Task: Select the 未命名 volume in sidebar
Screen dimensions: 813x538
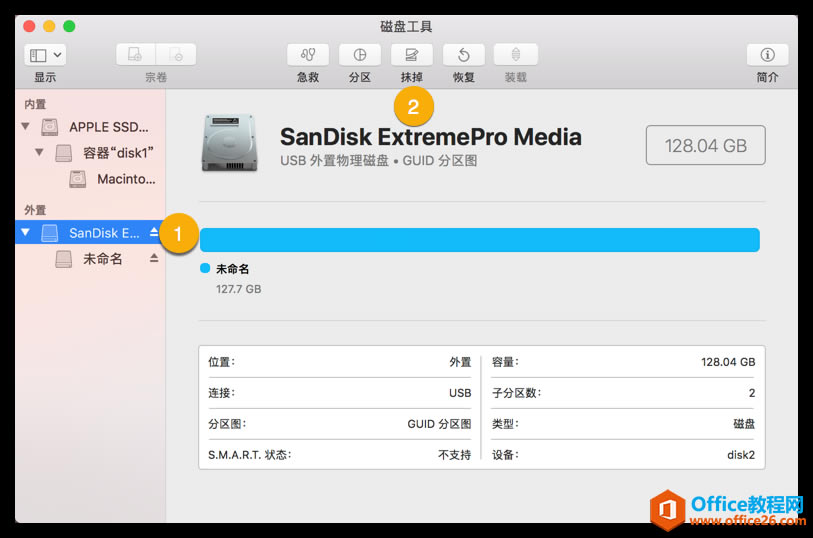Action: 103,258
